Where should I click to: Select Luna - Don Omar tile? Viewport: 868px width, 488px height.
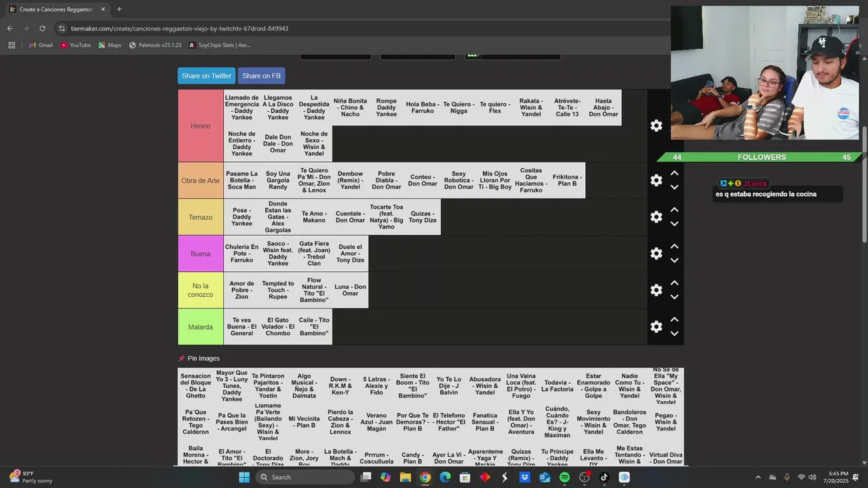pos(350,290)
